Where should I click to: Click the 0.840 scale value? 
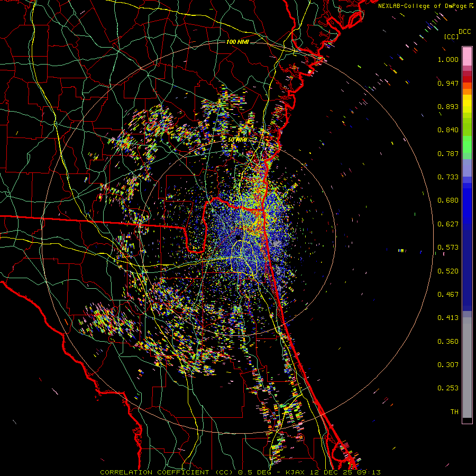point(448,130)
